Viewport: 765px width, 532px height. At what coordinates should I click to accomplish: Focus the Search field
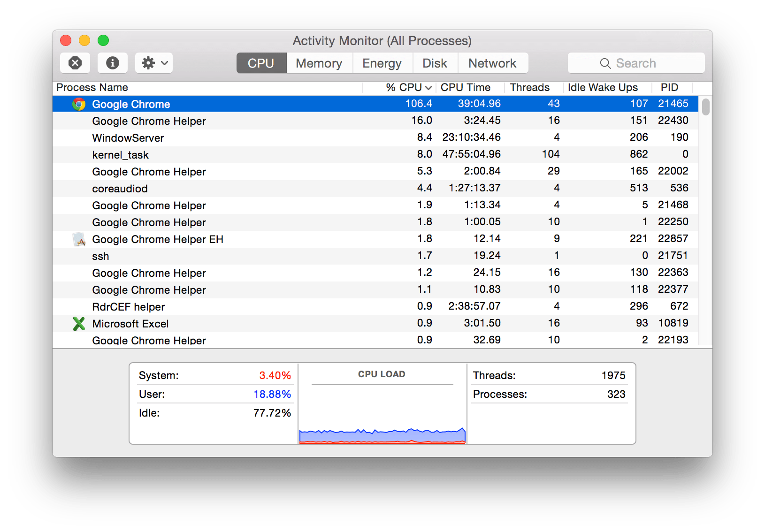(x=636, y=63)
